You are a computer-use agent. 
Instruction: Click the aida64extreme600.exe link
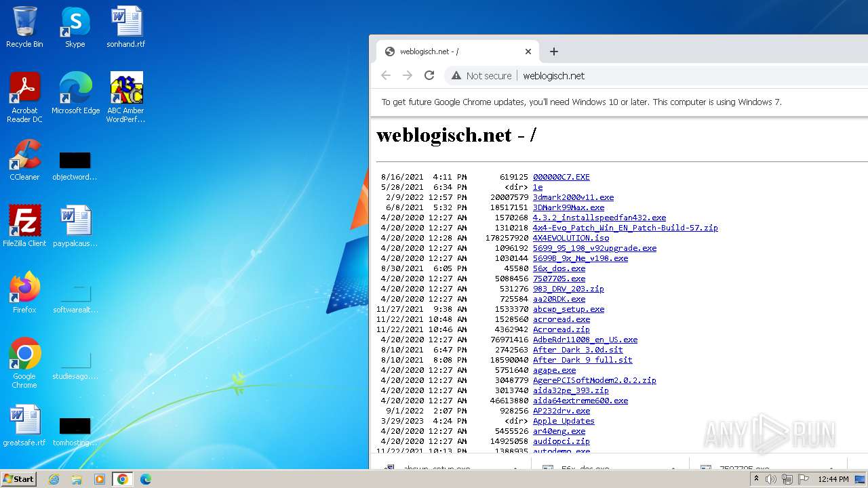580,401
